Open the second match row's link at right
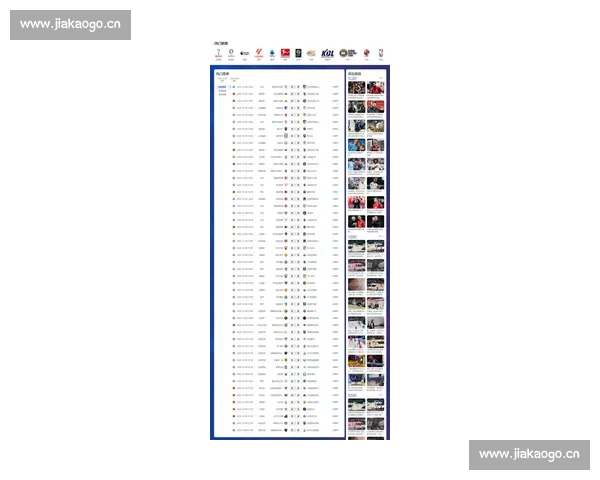 click(x=335, y=94)
